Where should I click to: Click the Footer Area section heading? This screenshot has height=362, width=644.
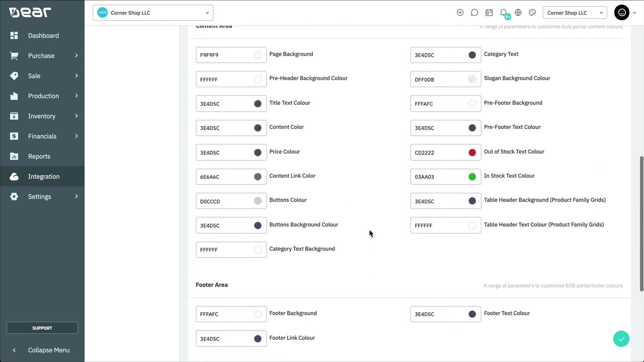tap(212, 285)
